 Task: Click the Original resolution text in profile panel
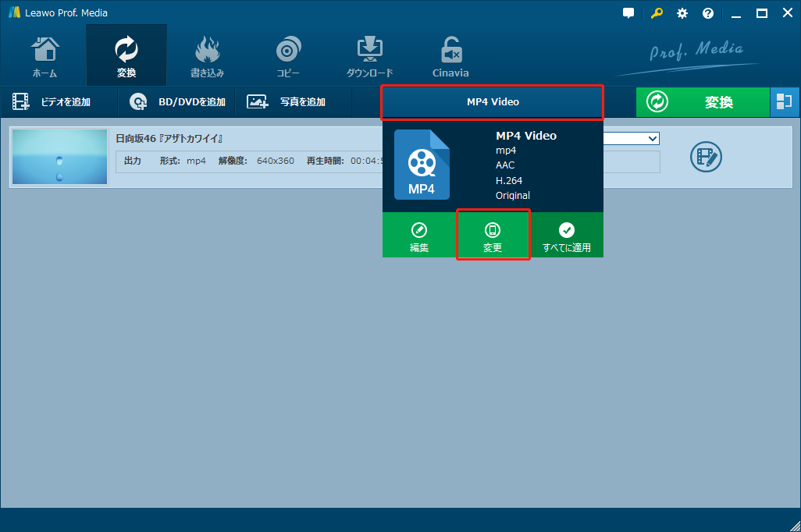(513, 196)
